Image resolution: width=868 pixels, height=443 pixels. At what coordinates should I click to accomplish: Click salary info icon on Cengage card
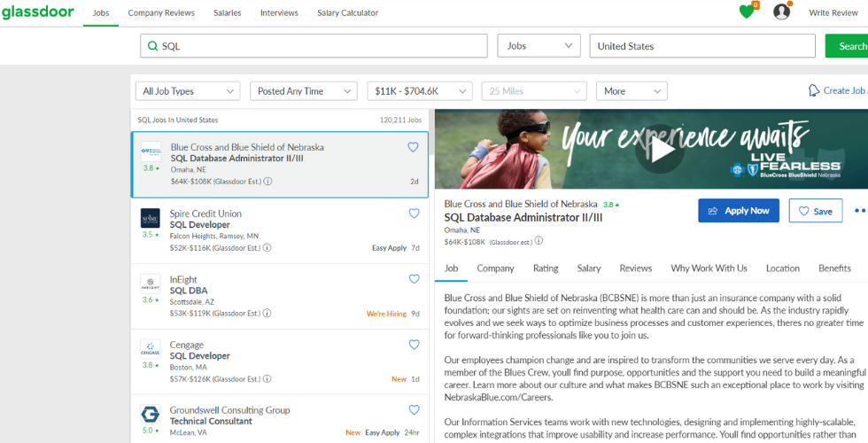(x=267, y=379)
